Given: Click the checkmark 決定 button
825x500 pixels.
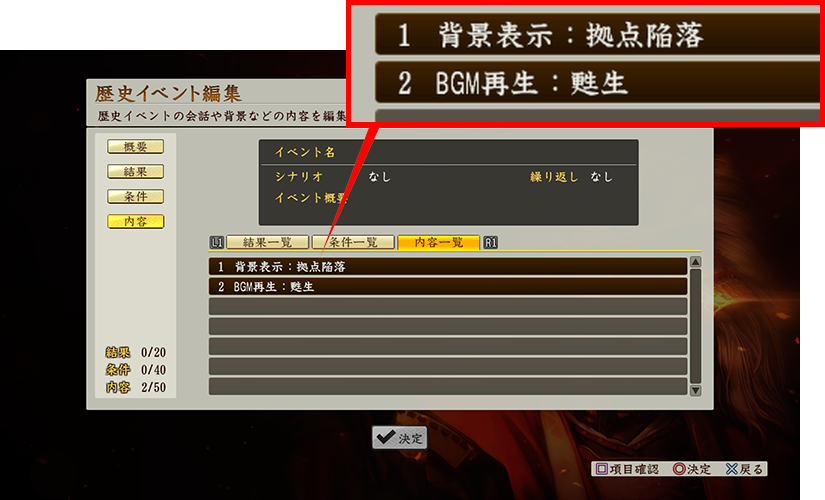Looking at the screenshot, I should click(399, 437).
